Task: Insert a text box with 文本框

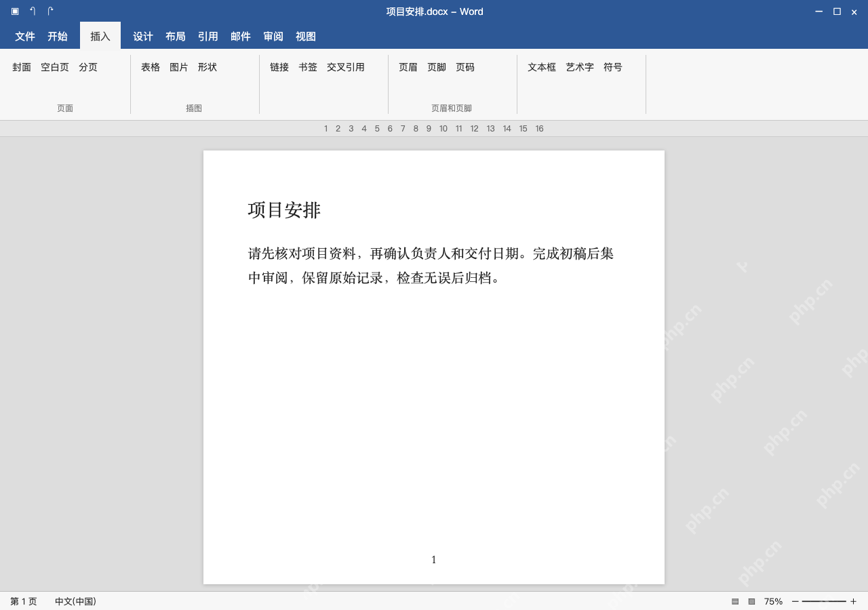Action: click(x=542, y=67)
